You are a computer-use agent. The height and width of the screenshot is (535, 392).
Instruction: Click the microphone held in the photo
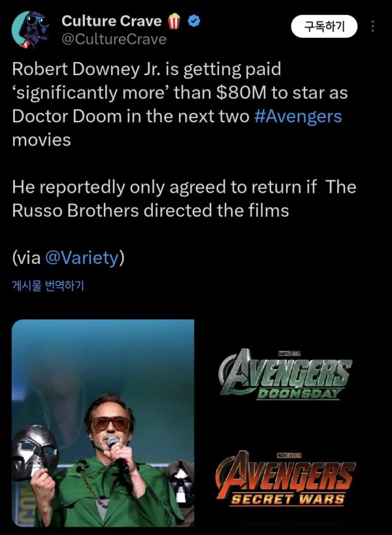point(117,455)
